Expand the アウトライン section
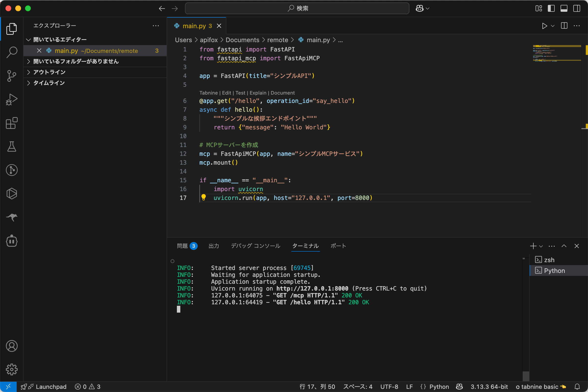Screen dimensions: 588x392 (49, 72)
